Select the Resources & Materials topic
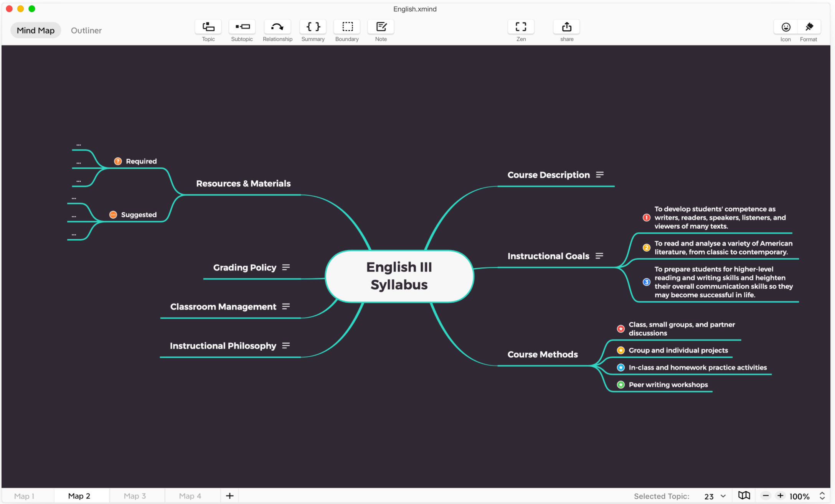The image size is (835, 504). point(243,183)
